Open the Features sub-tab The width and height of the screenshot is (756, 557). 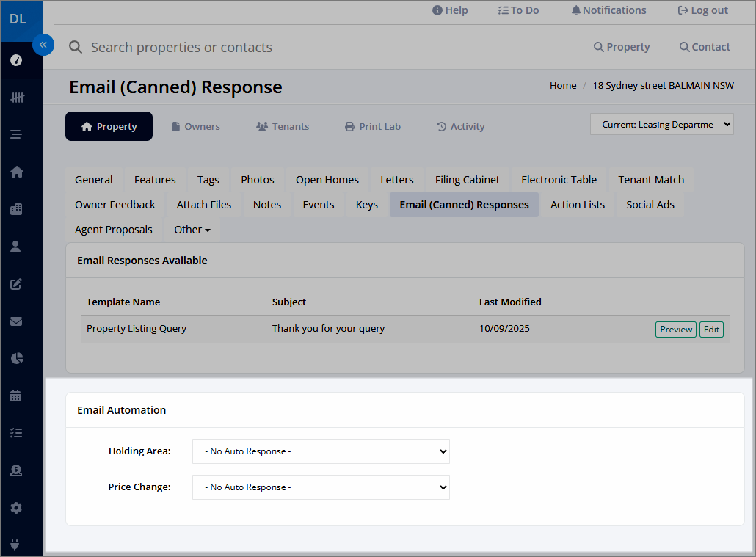click(156, 180)
